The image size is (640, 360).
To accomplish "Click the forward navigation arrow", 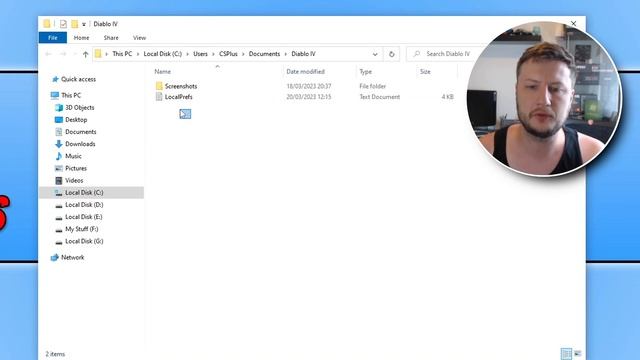I will pos(63,54).
